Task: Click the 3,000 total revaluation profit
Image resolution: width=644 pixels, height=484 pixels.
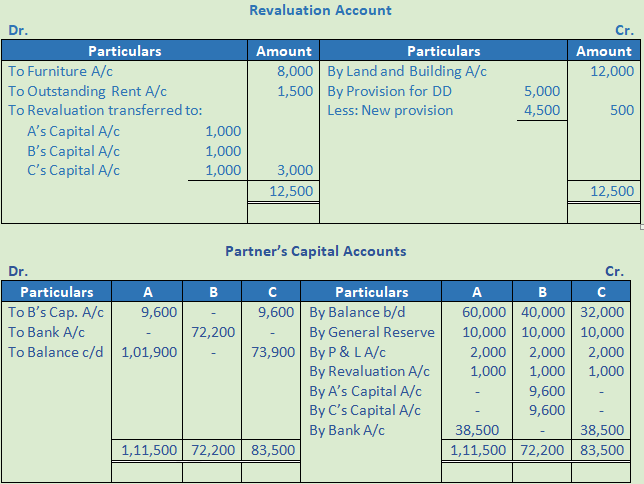Action: click(295, 171)
